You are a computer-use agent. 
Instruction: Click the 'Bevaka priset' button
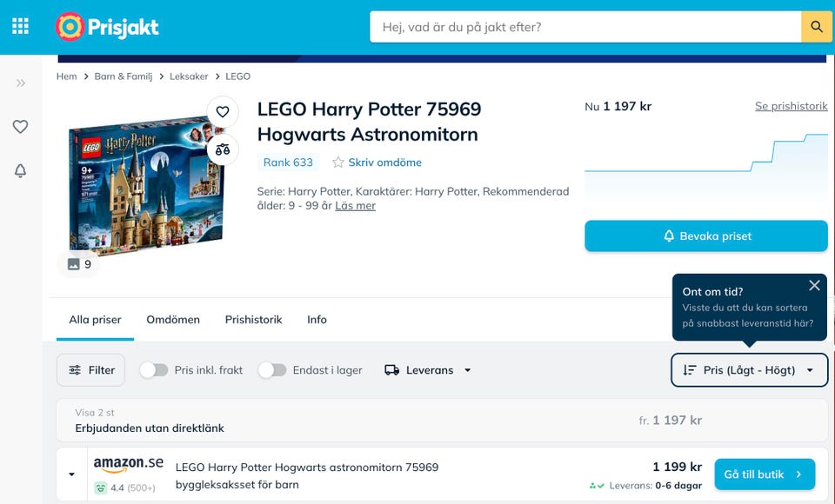tap(705, 236)
